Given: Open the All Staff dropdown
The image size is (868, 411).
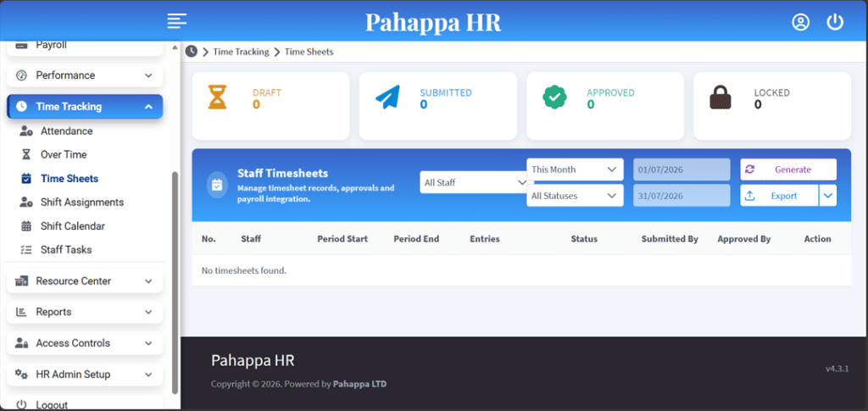Looking at the screenshot, I should pos(475,182).
